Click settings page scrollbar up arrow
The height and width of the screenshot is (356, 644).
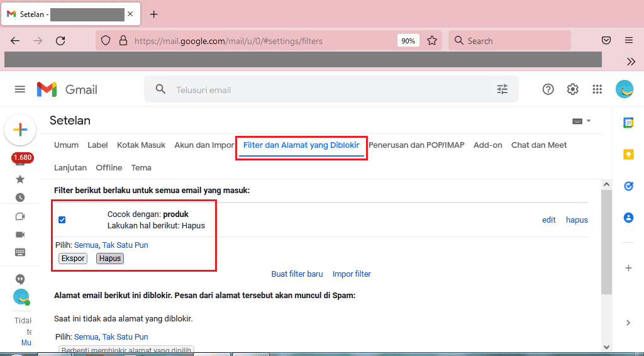pos(606,184)
